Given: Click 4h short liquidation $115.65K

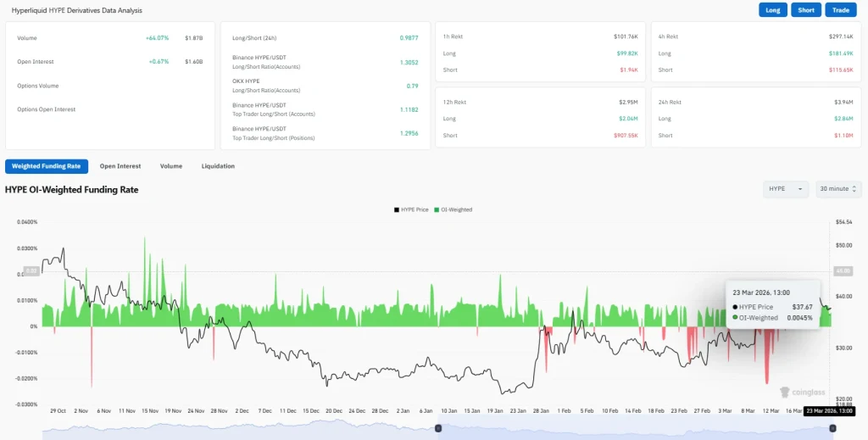Looking at the screenshot, I should [841, 70].
